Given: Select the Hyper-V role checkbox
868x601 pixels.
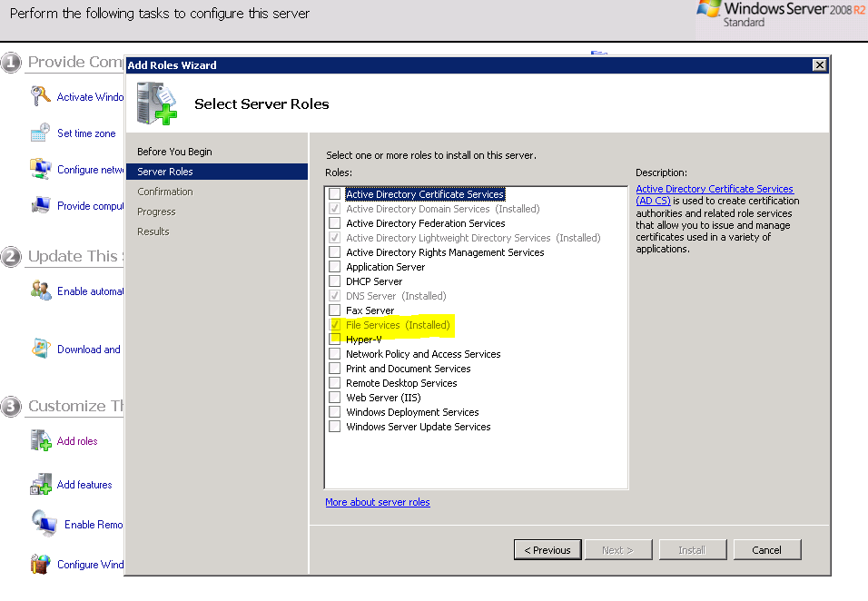Looking at the screenshot, I should pyautogui.click(x=335, y=340).
